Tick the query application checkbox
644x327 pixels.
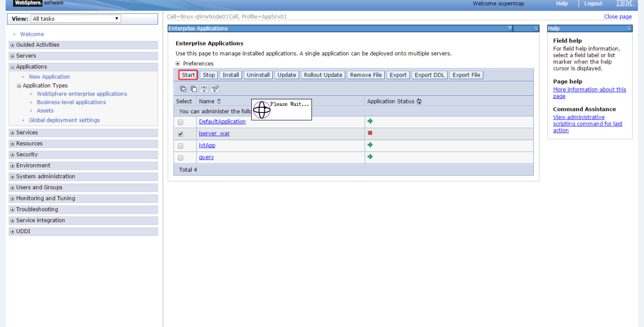[x=180, y=158]
